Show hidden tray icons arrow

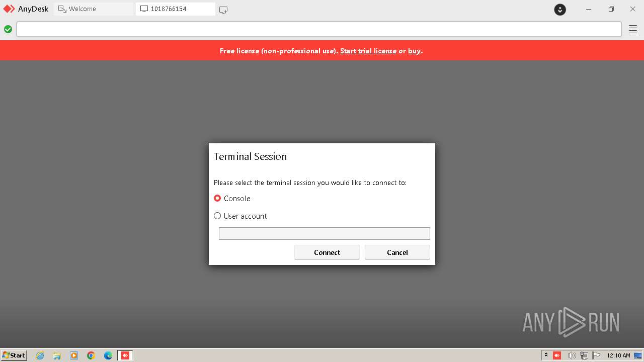546,355
